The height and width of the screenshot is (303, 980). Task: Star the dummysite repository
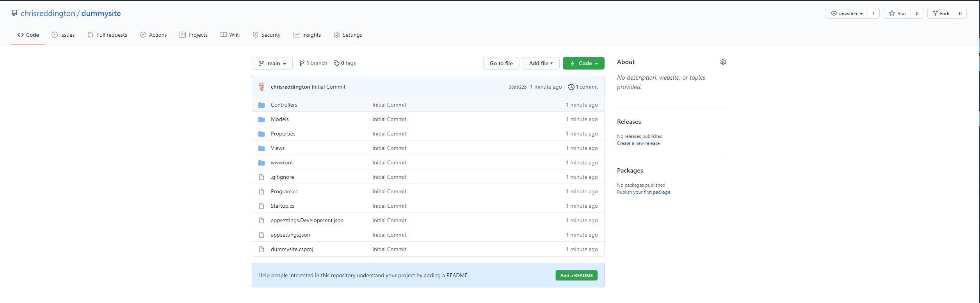(897, 13)
